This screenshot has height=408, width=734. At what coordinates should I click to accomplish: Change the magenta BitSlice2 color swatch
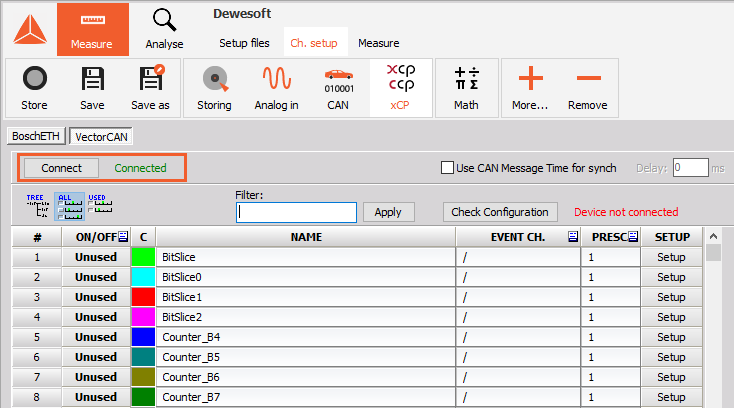click(x=143, y=317)
